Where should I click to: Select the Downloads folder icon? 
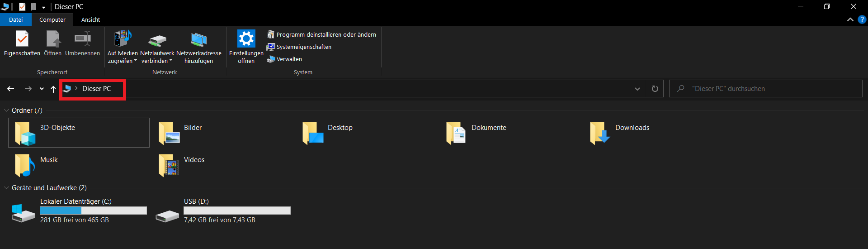[599, 133]
